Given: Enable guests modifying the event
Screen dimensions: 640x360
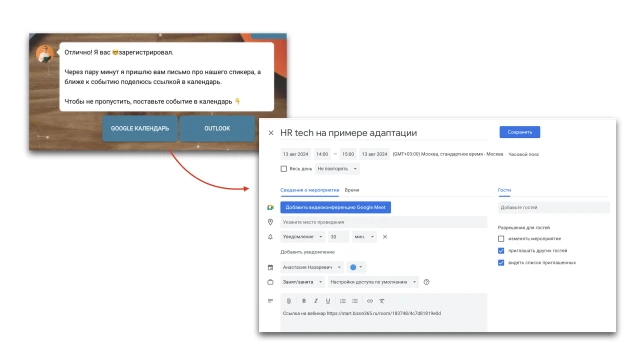Looking at the screenshot, I should [x=501, y=239].
